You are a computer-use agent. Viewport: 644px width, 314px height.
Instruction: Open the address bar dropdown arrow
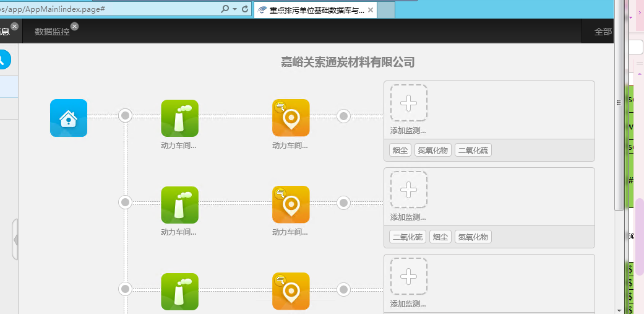[x=235, y=9]
